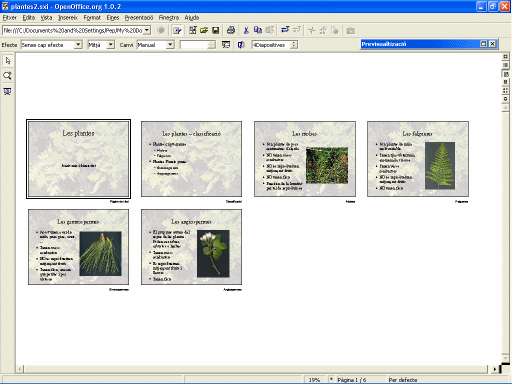This screenshot has width=512, height=384.
Task: Click the Hyperlink dialog icon
Action: tap(335, 30)
